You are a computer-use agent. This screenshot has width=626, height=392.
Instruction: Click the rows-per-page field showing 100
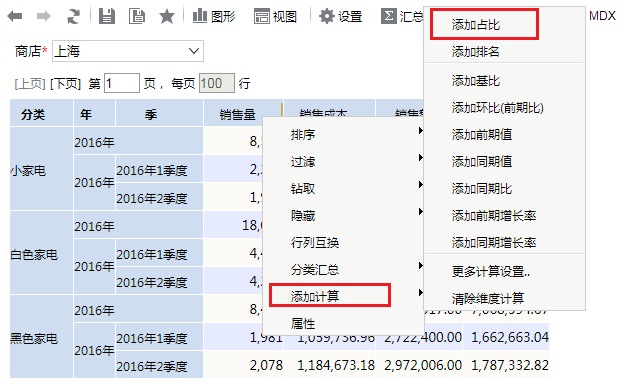217,83
